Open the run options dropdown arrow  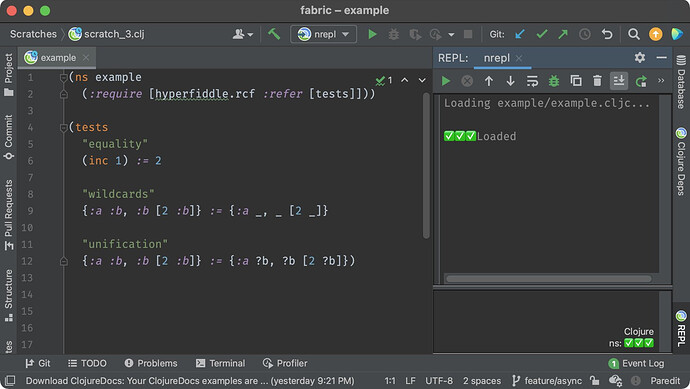[x=451, y=34]
